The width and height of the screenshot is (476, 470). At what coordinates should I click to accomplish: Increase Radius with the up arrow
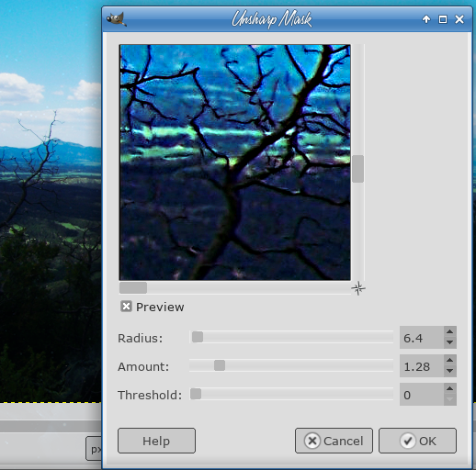(x=449, y=331)
